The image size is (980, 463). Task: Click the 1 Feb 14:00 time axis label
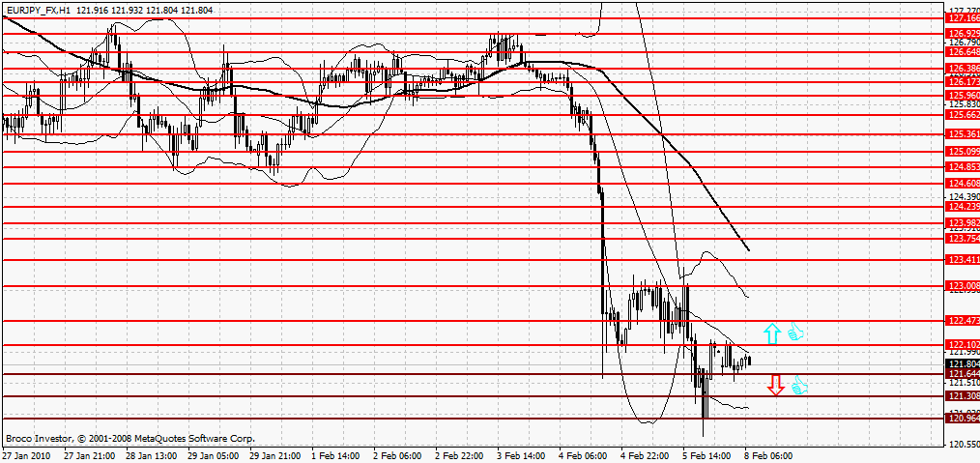tap(335, 456)
